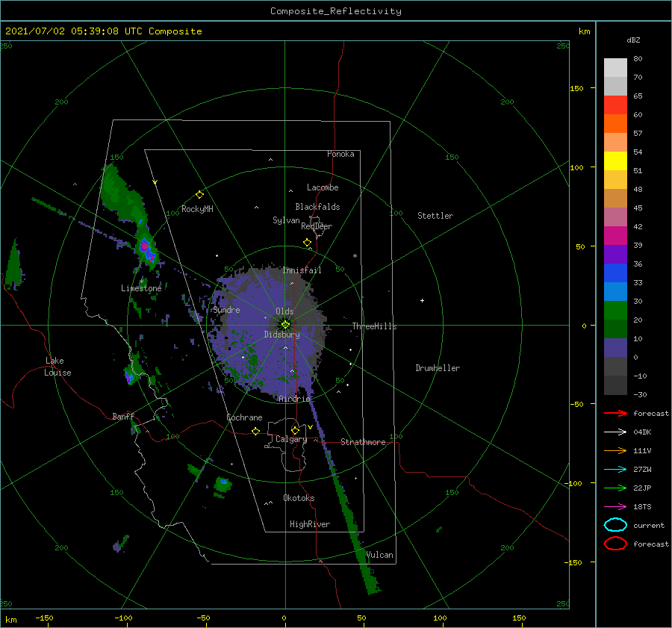Click the orange 111V arrow icon
Screen dimensions: 672x628
click(x=615, y=450)
